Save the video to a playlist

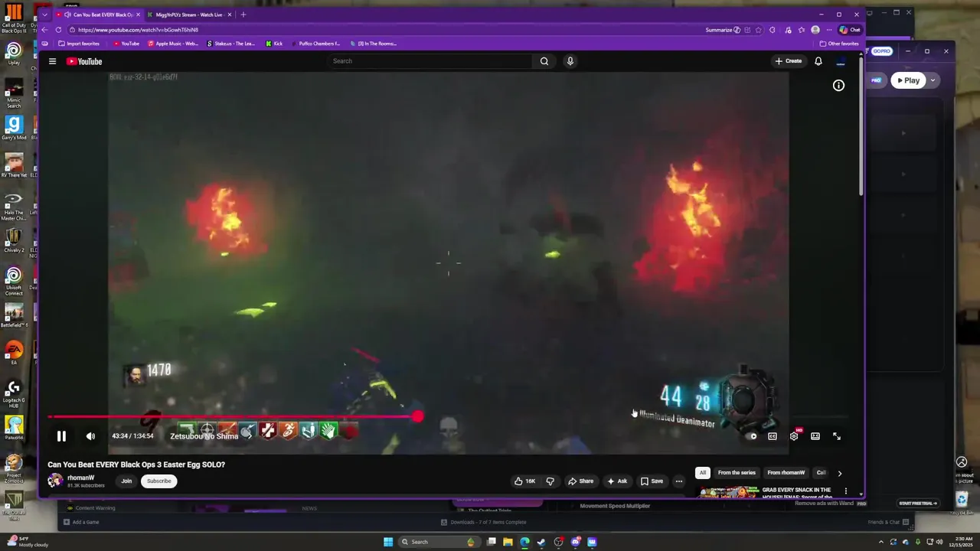(652, 481)
